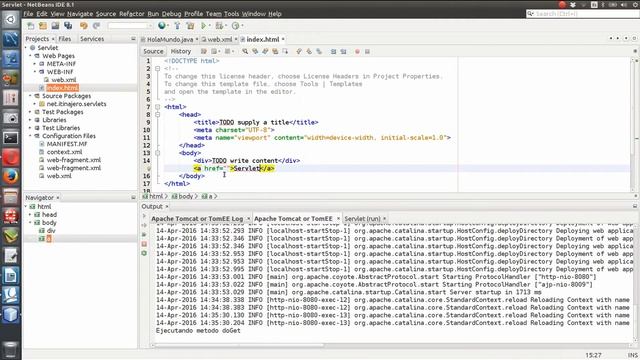Image resolution: width=640 pixels, height=360 pixels.
Task: Switch to the Files panel tab
Action: coord(64,39)
